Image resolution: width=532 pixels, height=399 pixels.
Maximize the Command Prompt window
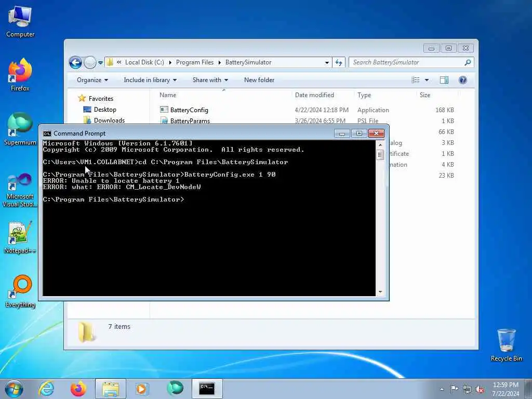[359, 134]
